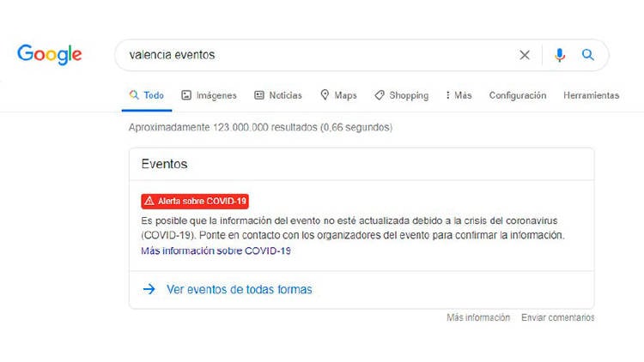Click the blue arrow beside Ver eventos
This screenshot has width=644, height=362.
tap(149, 289)
